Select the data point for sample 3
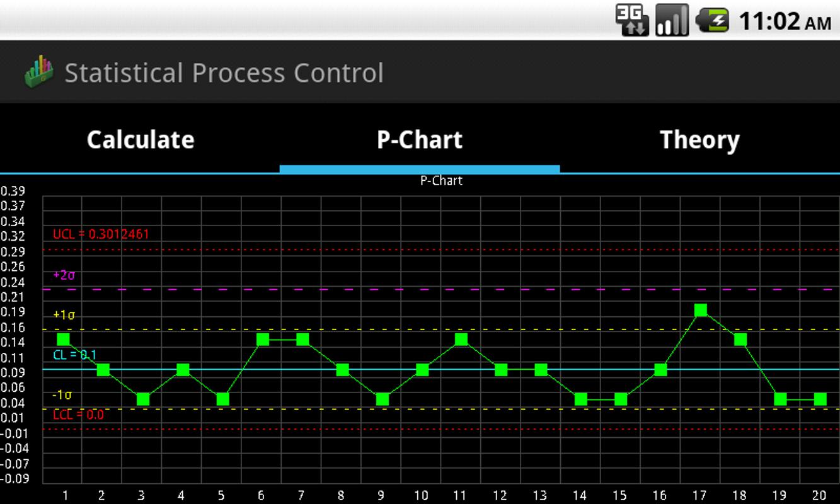The width and height of the screenshot is (840, 504). point(143,399)
